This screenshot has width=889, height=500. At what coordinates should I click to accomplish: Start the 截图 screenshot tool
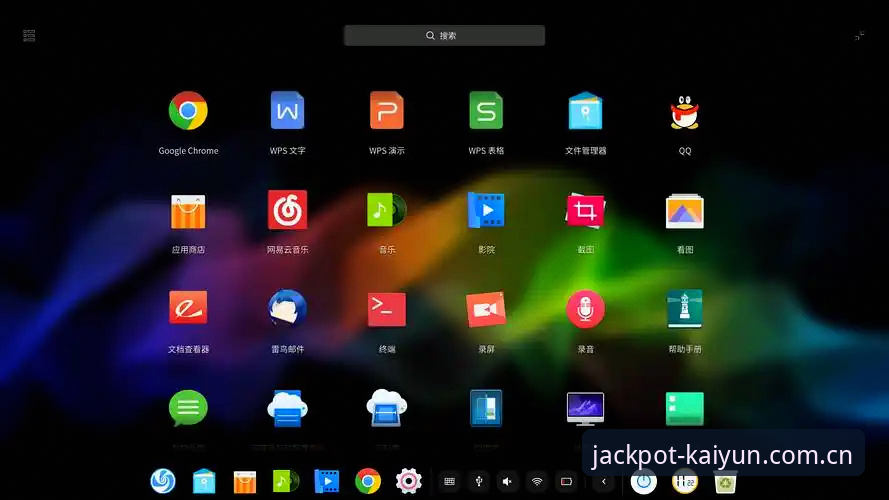tap(585, 210)
